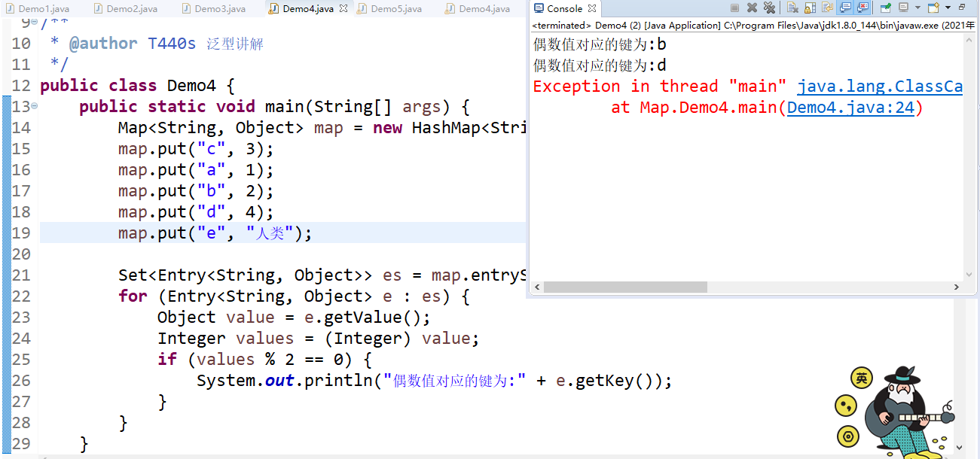Open the Open Console dropdown arrow
The height and width of the screenshot is (459, 980).
click(x=948, y=8)
